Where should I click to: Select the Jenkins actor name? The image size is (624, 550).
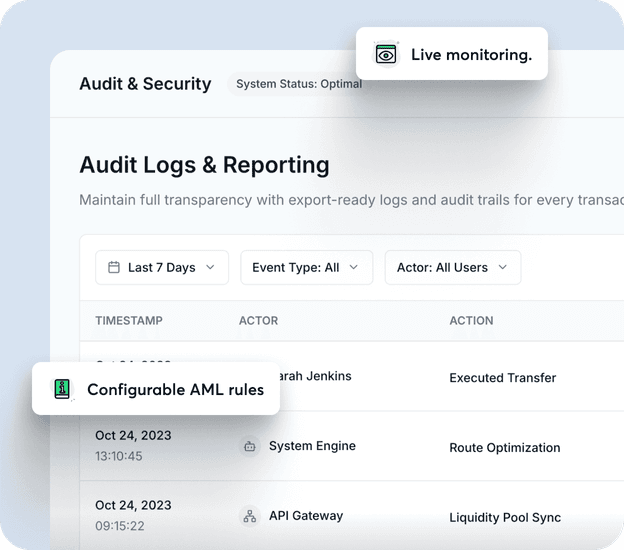click(316, 376)
